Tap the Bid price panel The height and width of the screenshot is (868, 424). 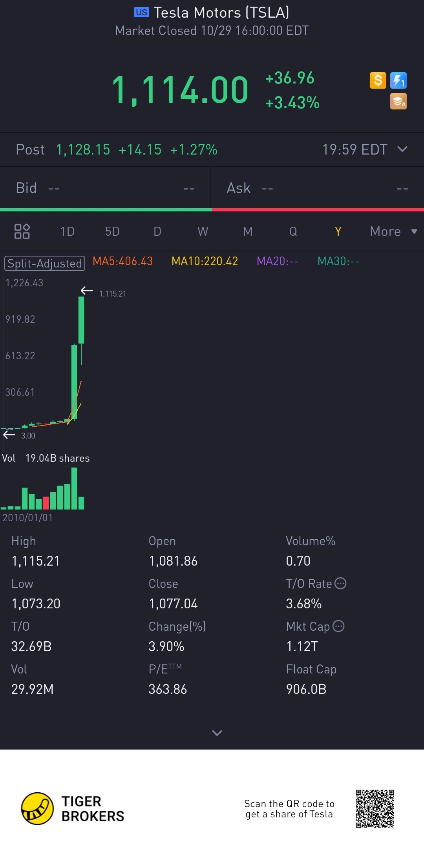(105, 188)
